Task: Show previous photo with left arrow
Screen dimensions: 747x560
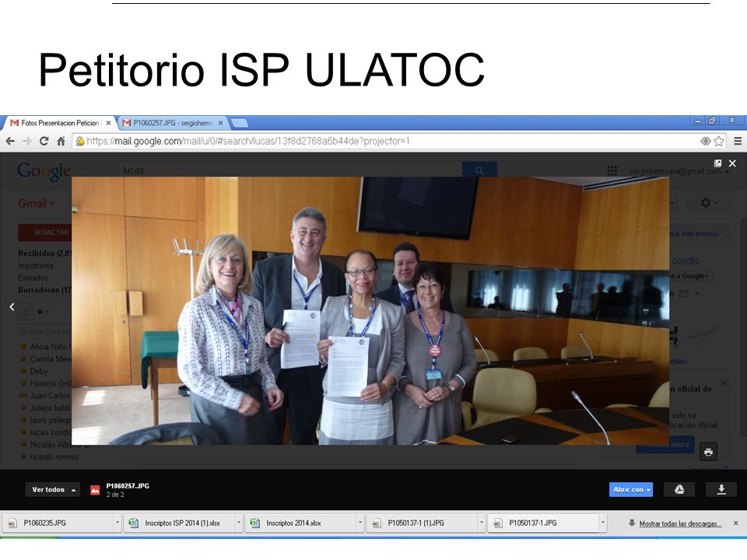Action: [x=12, y=307]
